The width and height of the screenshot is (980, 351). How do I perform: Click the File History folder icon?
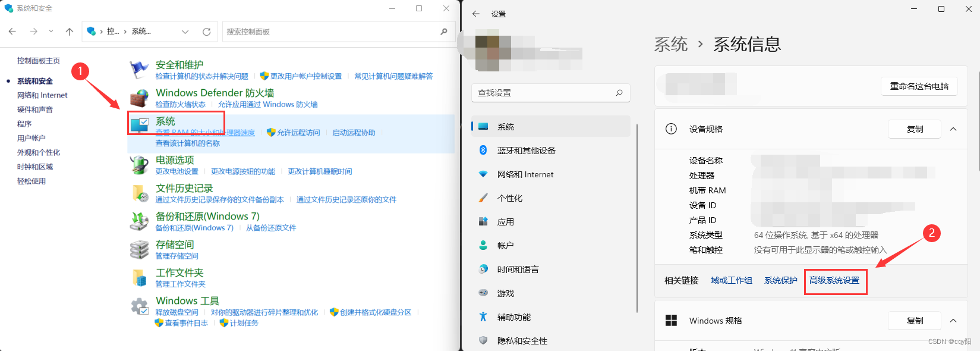tap(139, 193)
